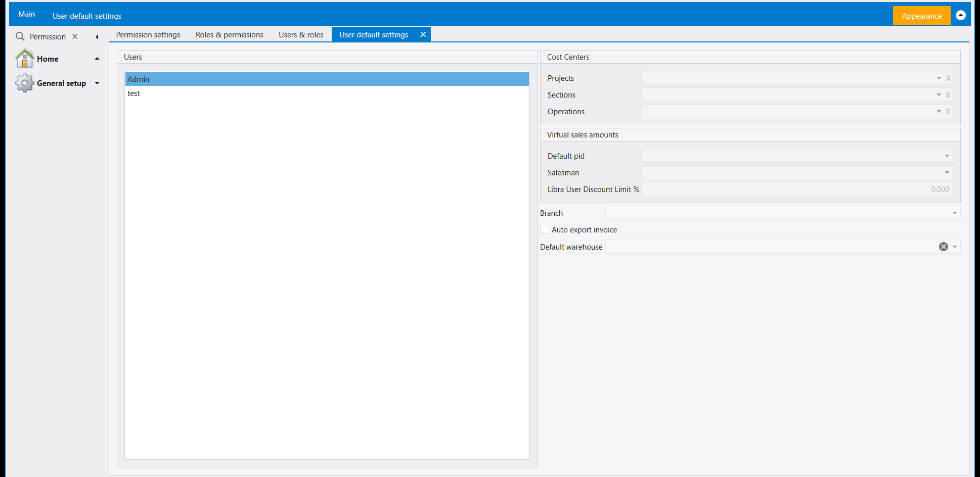This screenshot has height=477, width=980.
Task: Click the Permission search box
Action: [x=48, y=36]
